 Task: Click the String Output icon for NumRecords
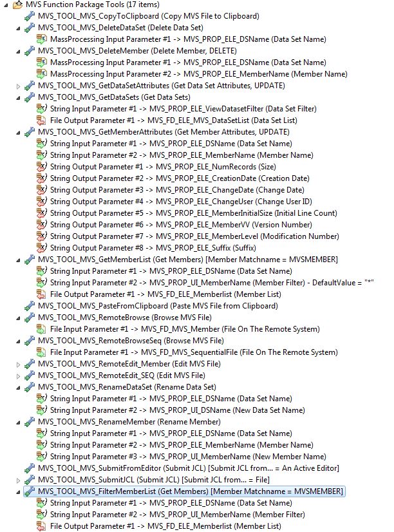click(42, 167)
